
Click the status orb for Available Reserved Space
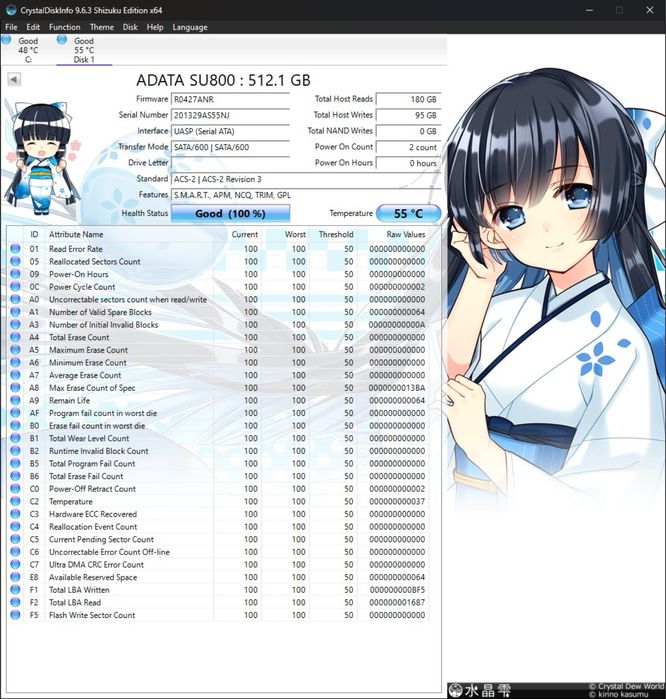[x=15, y=576]
